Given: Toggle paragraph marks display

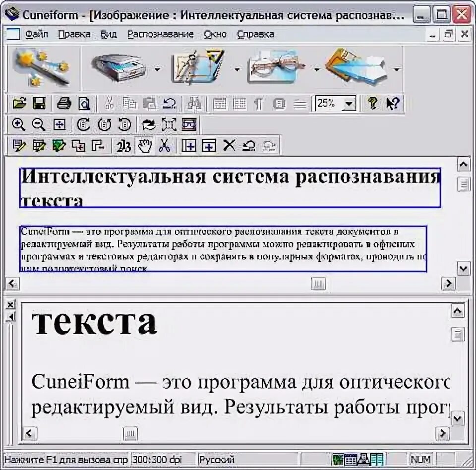Looking at the screenshot, I should (257, 104).
